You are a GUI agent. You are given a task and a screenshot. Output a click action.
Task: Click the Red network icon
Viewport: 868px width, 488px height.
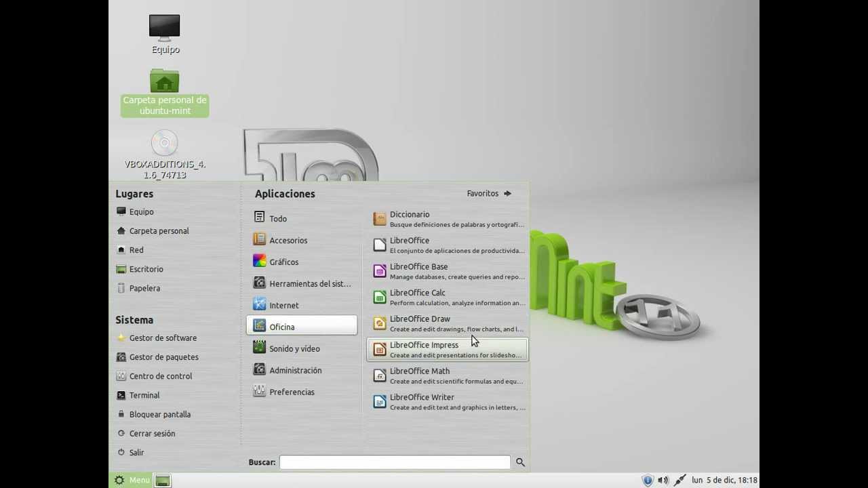tap(121, 249)
